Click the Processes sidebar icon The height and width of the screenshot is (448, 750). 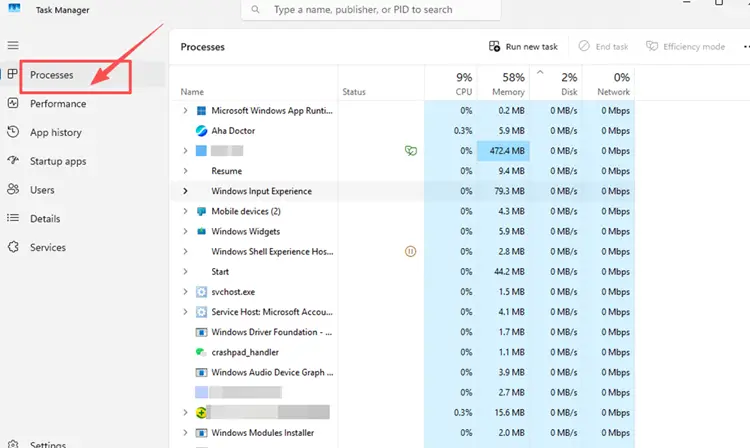[13, 74]
